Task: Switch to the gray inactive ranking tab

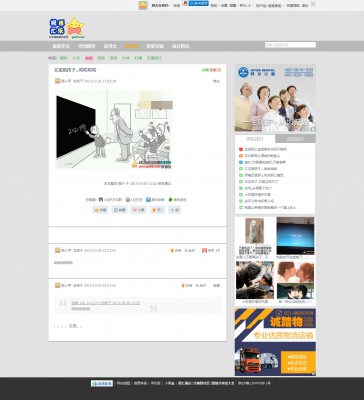Action: 295,139
